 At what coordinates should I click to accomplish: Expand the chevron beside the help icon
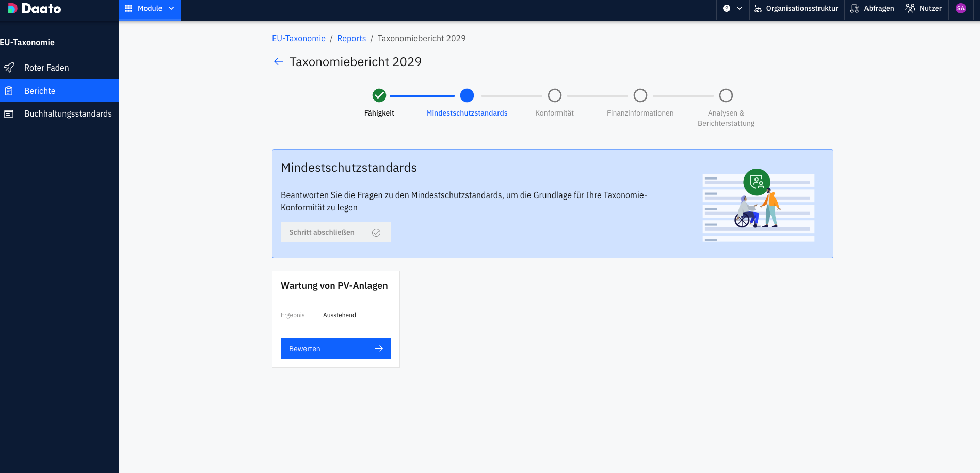740,8
